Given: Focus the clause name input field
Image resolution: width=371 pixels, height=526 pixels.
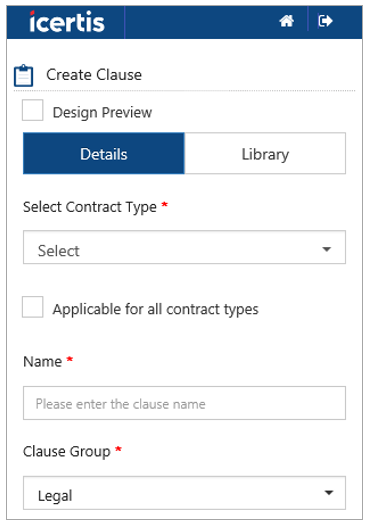Looking at the screenshot, I should point(184,403).
